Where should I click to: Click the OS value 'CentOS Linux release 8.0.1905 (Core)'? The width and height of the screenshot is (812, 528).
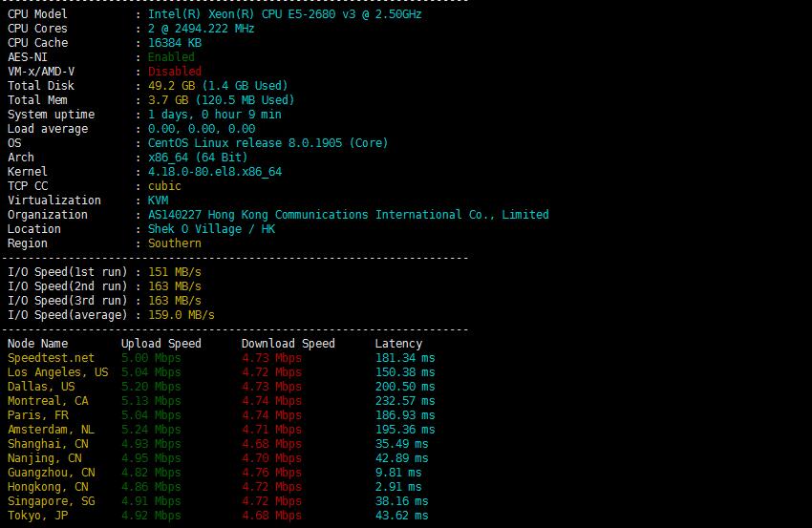tap(268, 143)
